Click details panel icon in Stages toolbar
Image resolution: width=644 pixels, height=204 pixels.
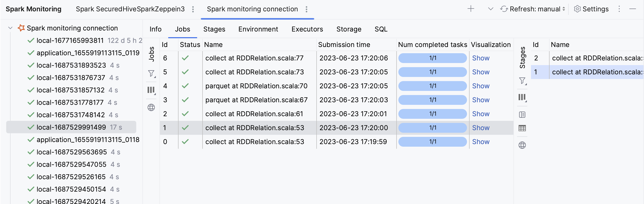pyautogui.click(x=522, y=115)
